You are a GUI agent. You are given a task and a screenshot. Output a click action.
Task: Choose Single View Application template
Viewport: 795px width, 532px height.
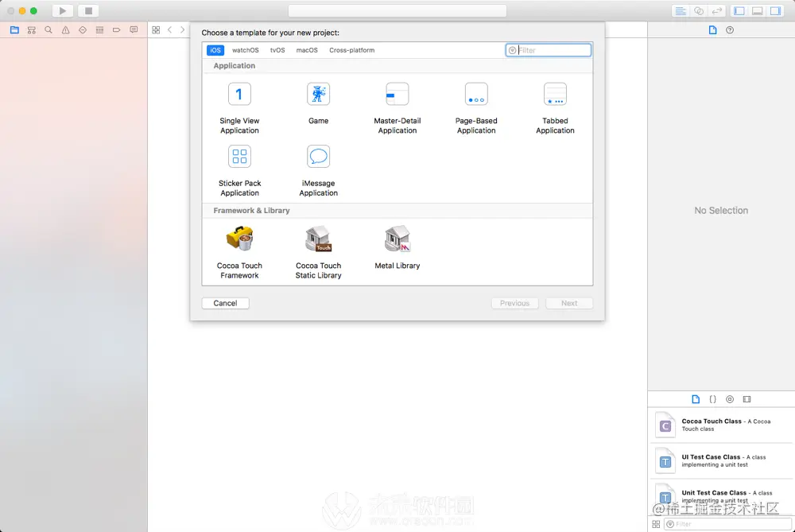(239, 107)
